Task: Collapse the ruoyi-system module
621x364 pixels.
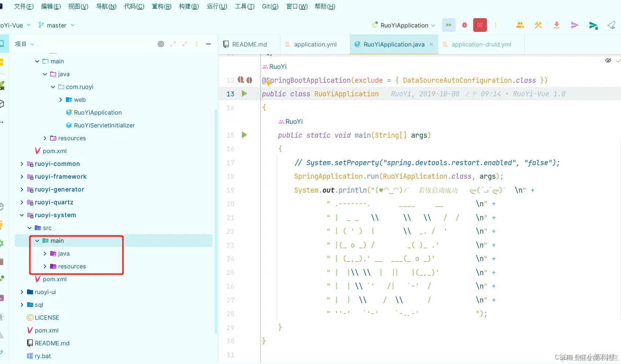Action: pyautogui.click(x=22, y=215)
